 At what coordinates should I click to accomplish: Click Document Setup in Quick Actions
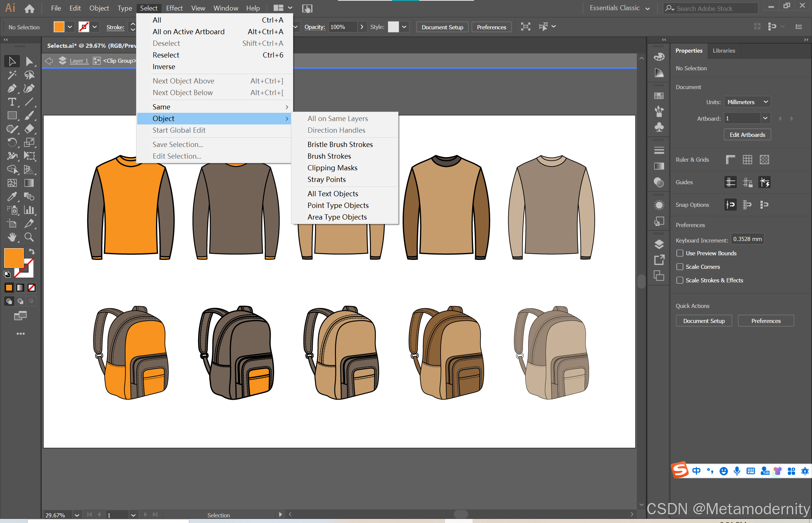click(703, 321)
